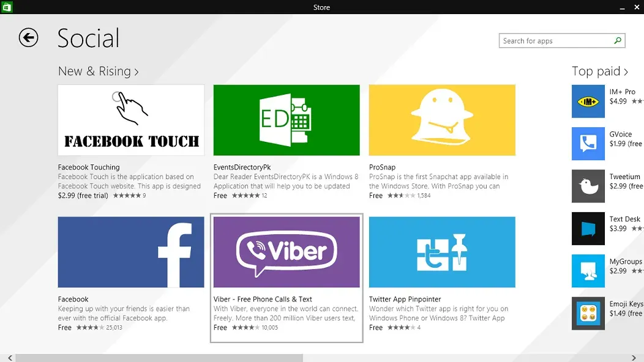
Task: Click the back arrow button
Action: click(28, 38)
